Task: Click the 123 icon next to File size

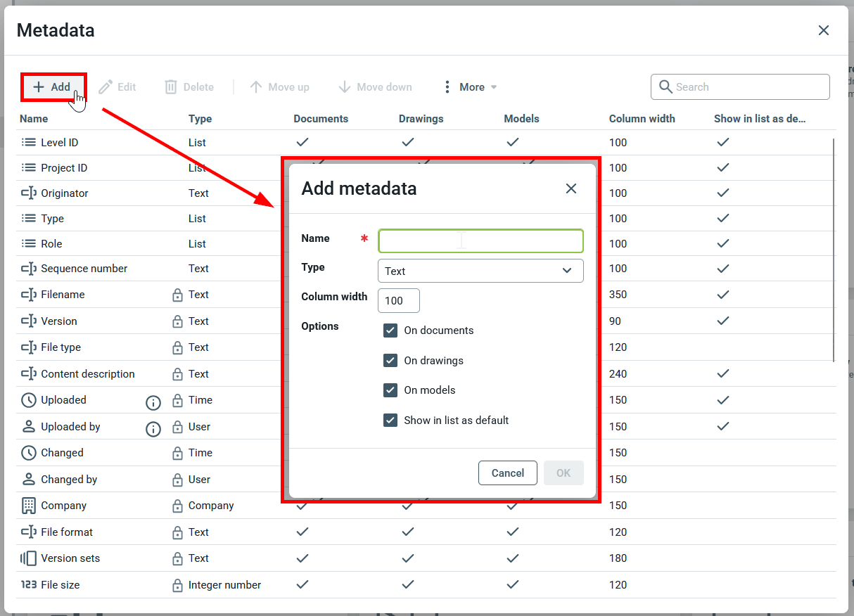Action: click(28, 585)
